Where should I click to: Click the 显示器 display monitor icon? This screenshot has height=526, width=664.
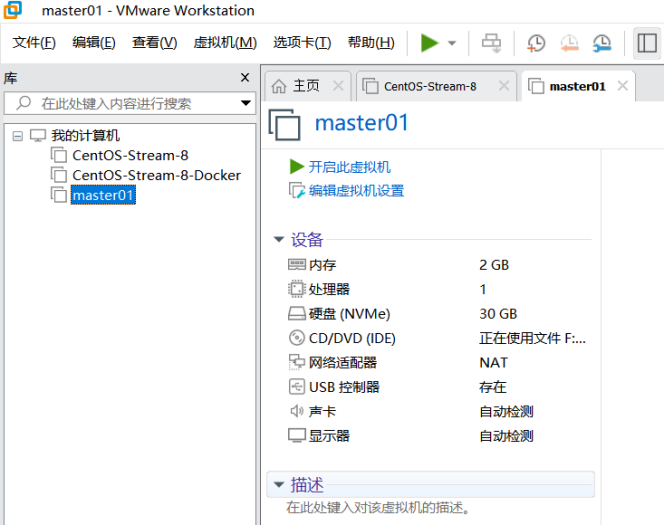click(x=296, y=435)
